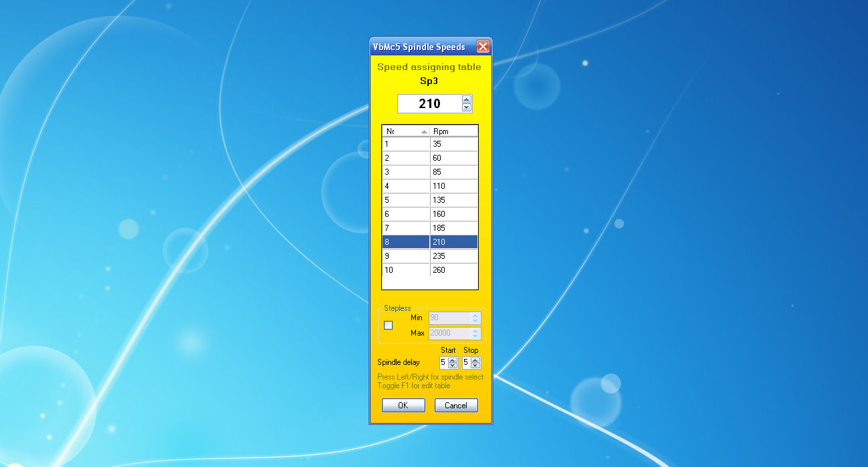Select table row 7 with 185 Rpm
868x467 pixels.
point(429,228)
